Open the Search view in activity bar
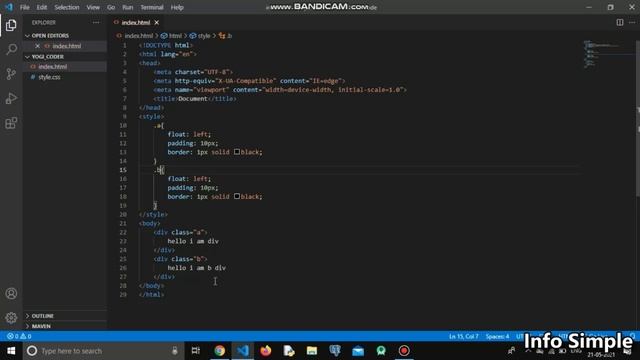 (11, 49)
